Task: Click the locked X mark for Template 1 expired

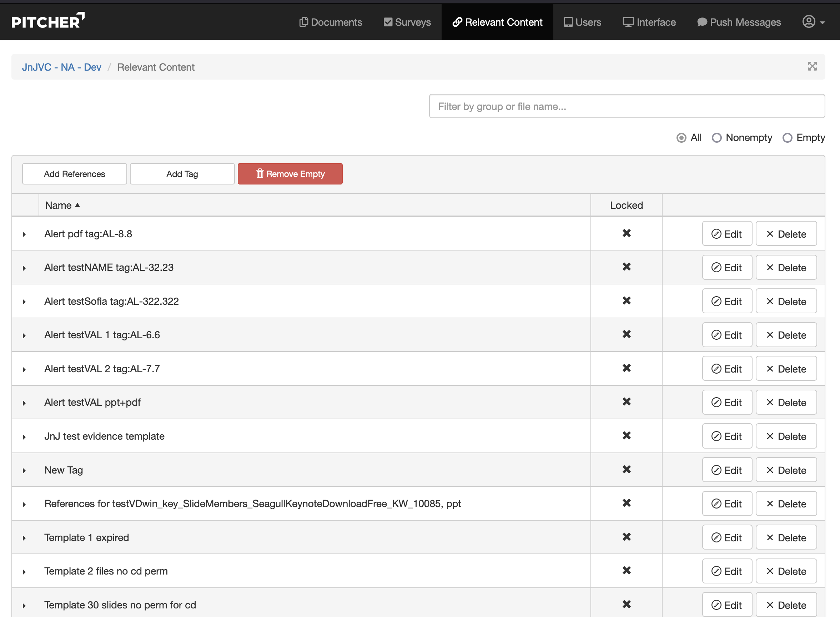Action: click(x=626, y=537)
